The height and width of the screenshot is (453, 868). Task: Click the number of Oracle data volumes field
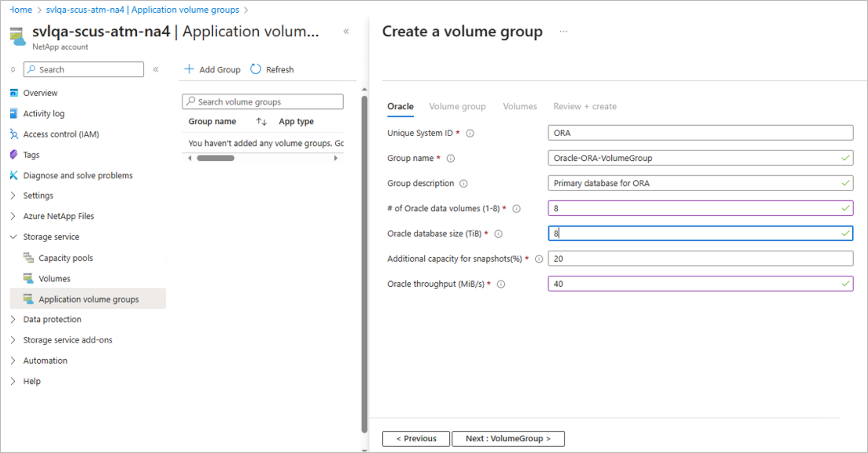pyautogui.click(x=700, y=208)
